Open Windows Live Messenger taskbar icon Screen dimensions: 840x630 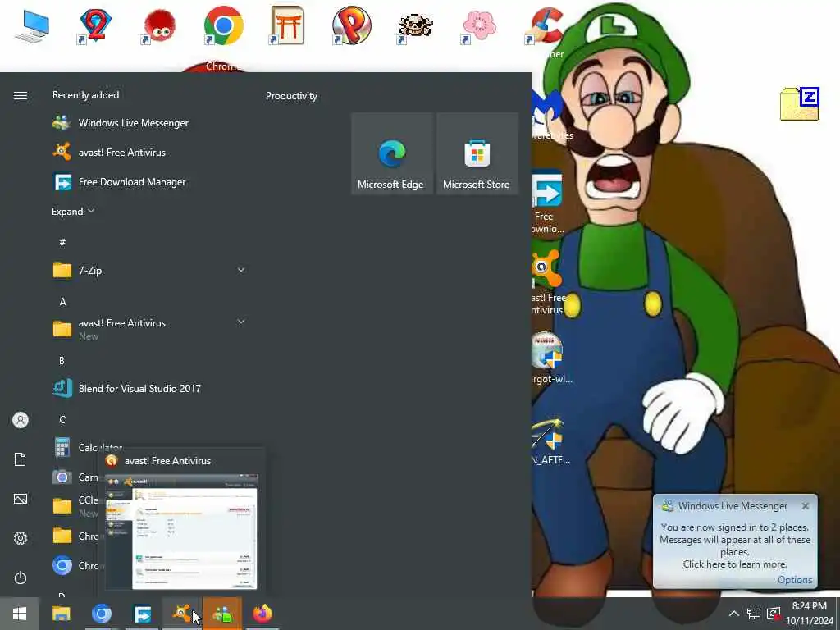coord(222,614)
